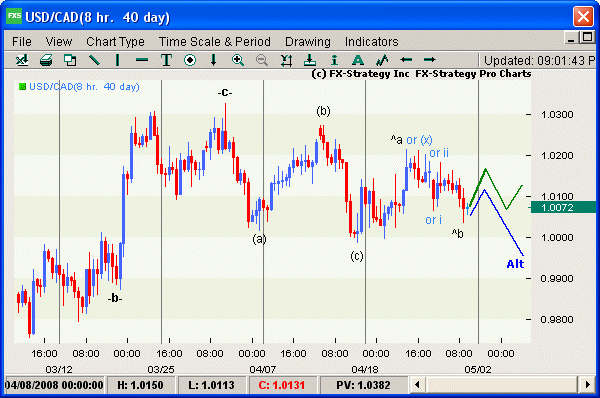Viewport: 600px width, 398px height.
Task: Click the red C: 1.0131 status field
Action: pyautogui.click(x=282, y=385)
